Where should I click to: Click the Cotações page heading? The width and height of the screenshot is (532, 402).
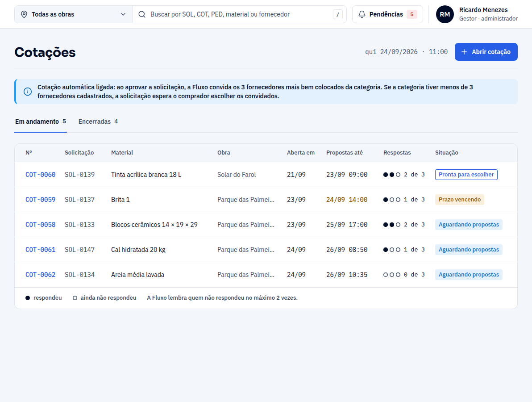pos(45,52)
